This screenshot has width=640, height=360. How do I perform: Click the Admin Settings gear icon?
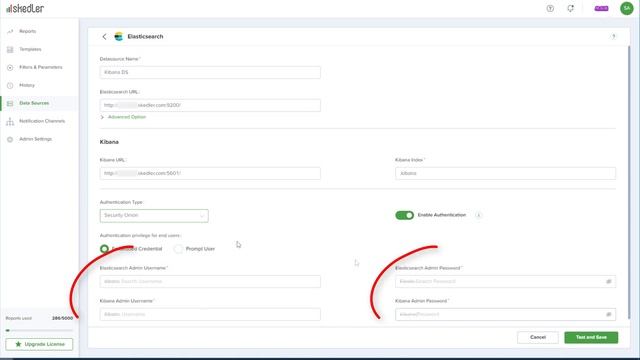click(10, 139)
